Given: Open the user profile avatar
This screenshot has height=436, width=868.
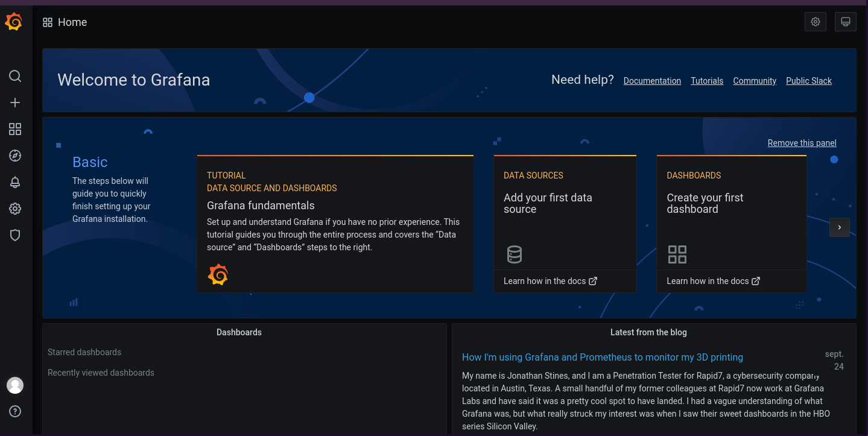Looking at the screenshot, I should (x=15, y=385).
